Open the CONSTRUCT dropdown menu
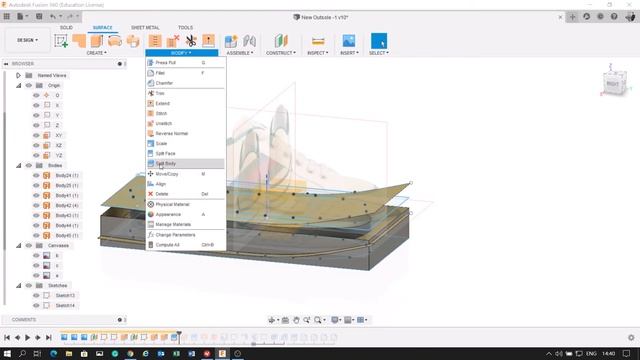The image size is (640, 360). 281,53
